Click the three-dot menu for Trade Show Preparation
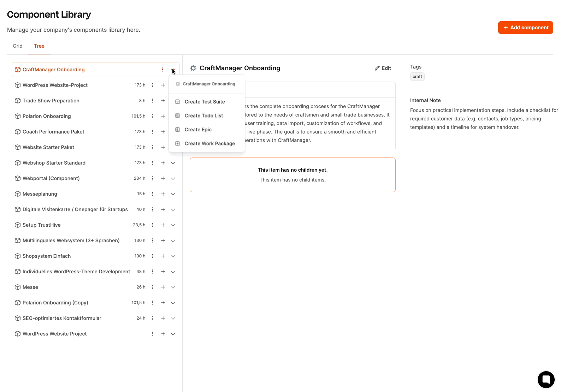 [153, 101]
